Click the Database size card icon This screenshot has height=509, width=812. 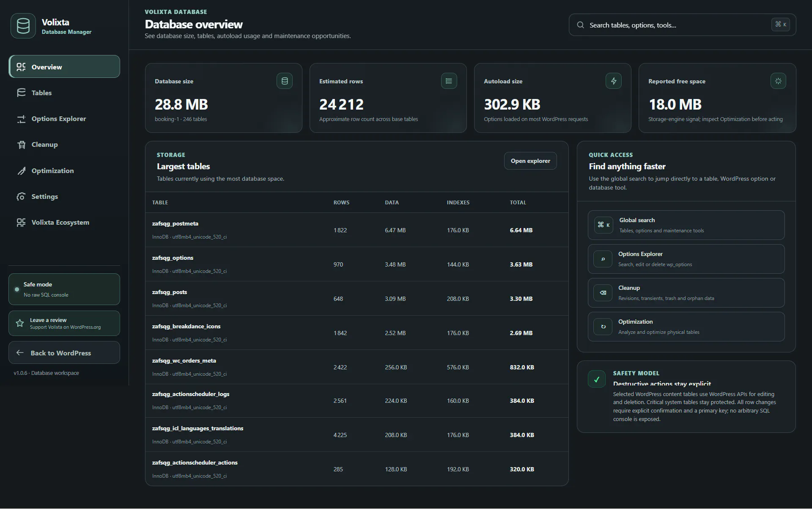tap(285, 81)
